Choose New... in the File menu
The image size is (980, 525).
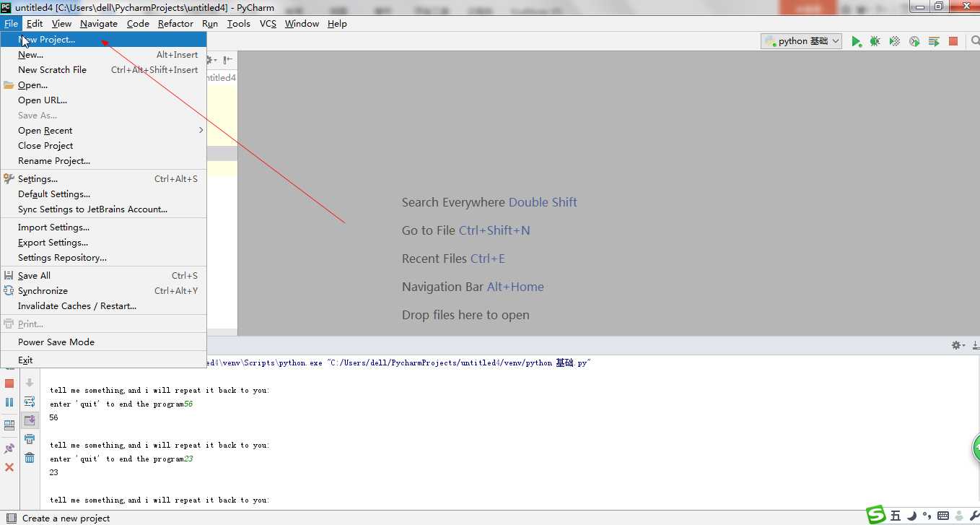(103, 55)
